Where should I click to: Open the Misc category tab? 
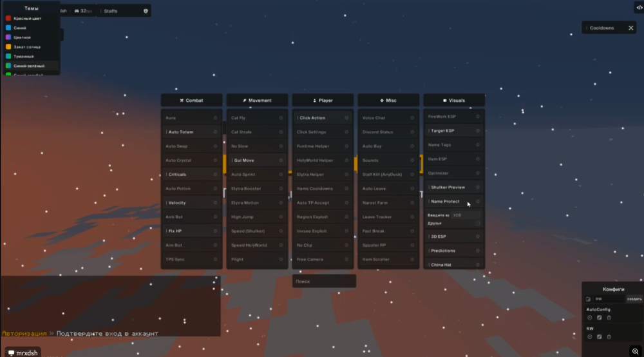[388, 101]
